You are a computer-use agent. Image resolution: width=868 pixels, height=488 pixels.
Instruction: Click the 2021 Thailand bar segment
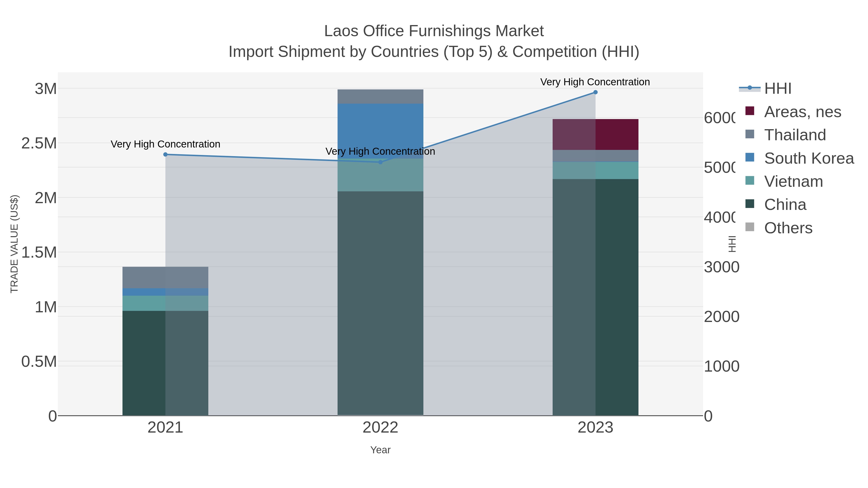(x=165, y=278)
